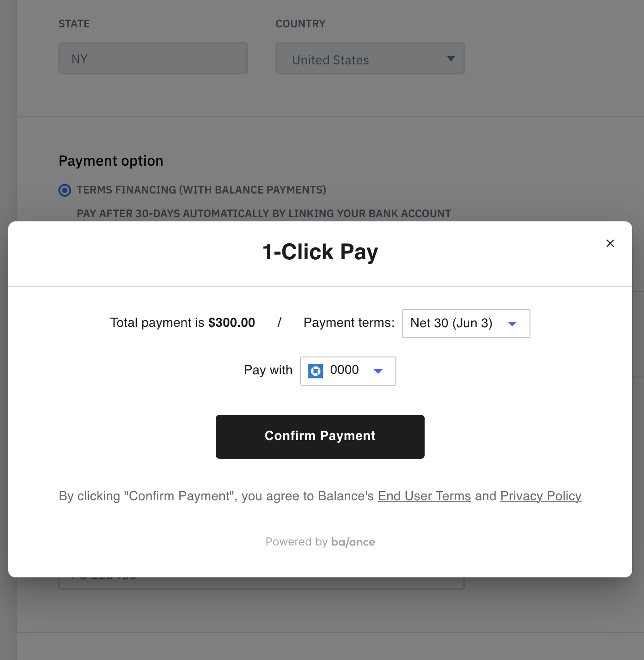Open the Privacy Policy link

[540, 496]
